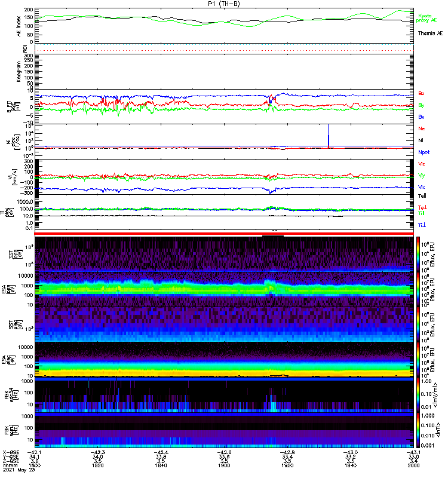The height and width of the screenshot is (478, 448).
Task: Select the red Ne density legend label
Action: [422, 128]
